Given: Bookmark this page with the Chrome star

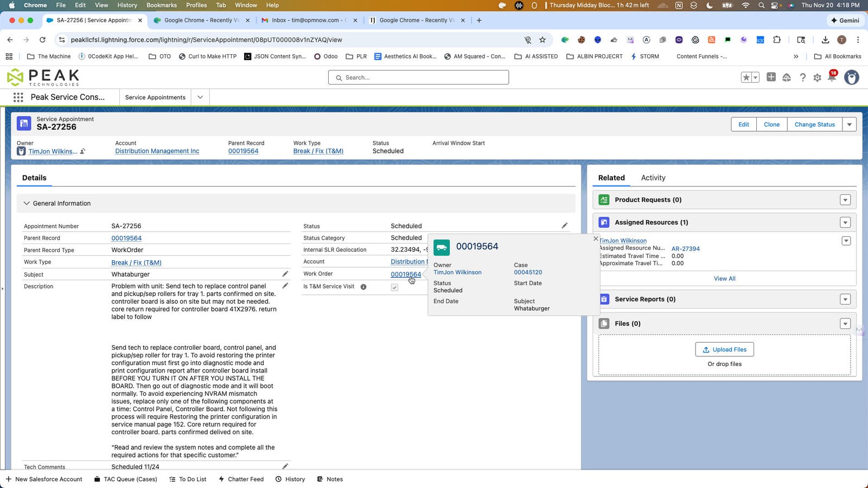Looking at the screenshot, I should pyautogui.click(x=542, y=40).
